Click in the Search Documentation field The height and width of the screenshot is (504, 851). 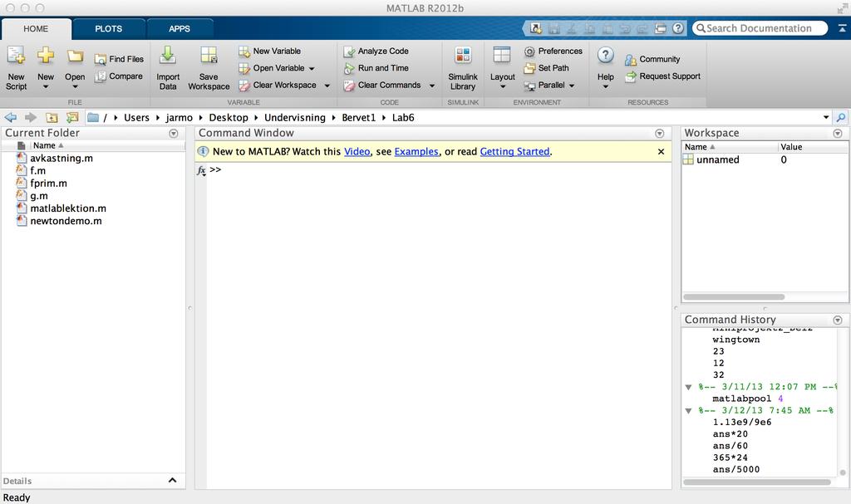760,28
